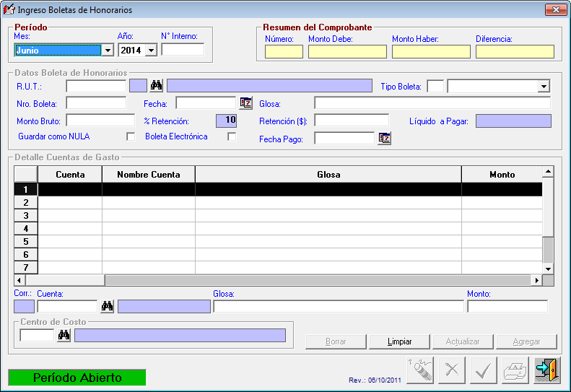This screenshot has width=571, height=392.
Task: Click the grid vertical scrollbar up arrow
Action: 548,171
